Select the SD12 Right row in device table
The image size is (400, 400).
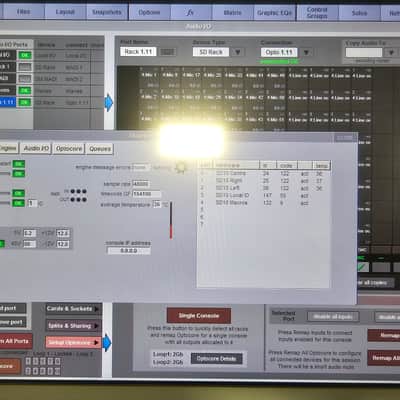tap(265, 181)
